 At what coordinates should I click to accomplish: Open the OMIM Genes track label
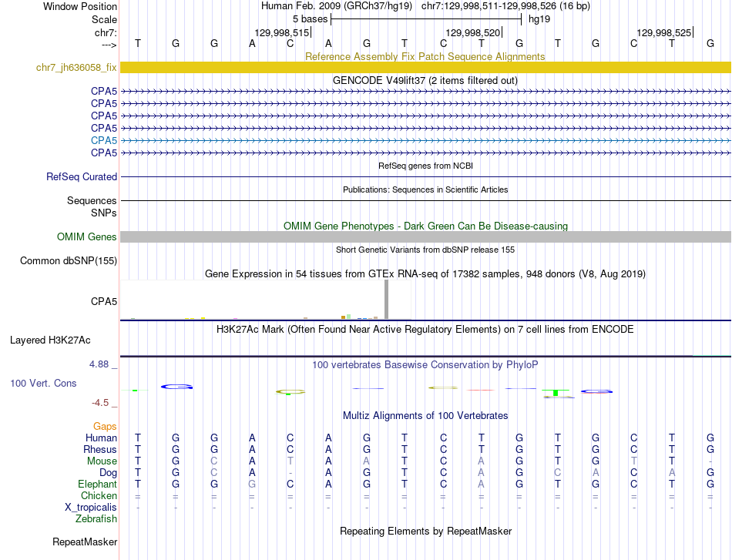pyautogui.click(x=86, y=237)
